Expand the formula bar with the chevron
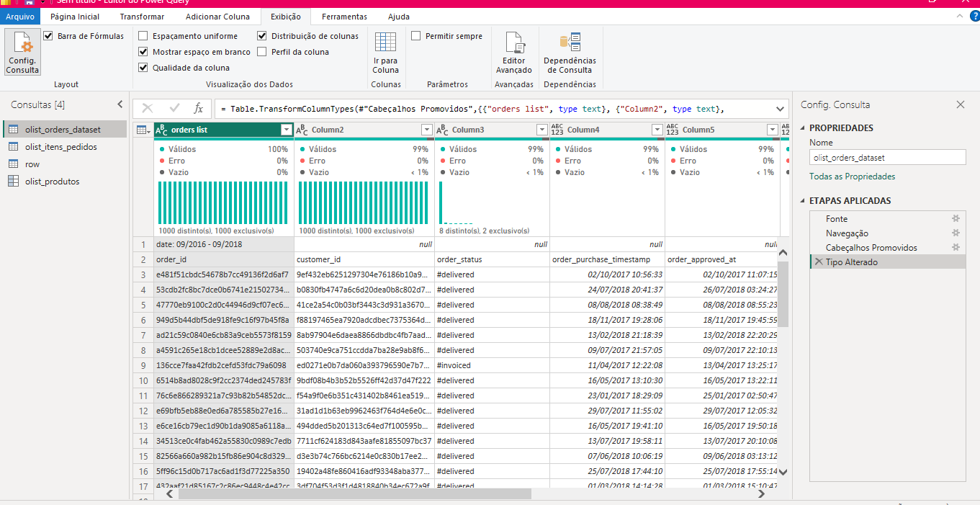This screenshot has height=505, width=980. coord(780,109)
